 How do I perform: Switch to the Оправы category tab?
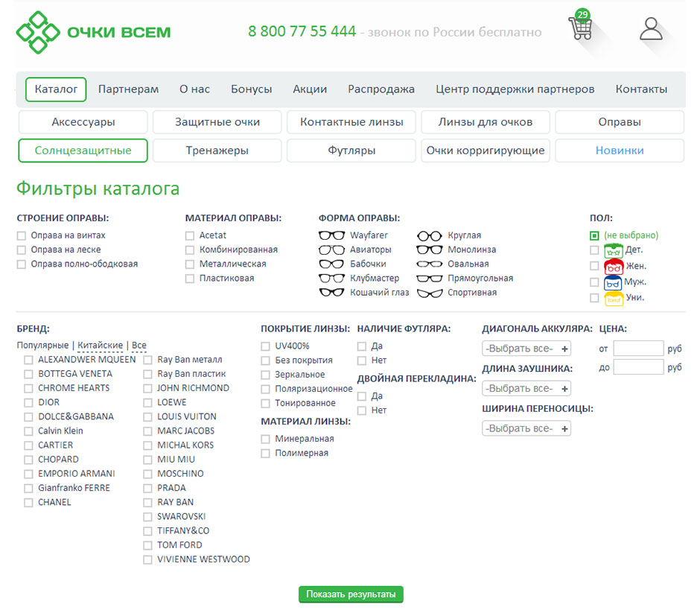619,122
